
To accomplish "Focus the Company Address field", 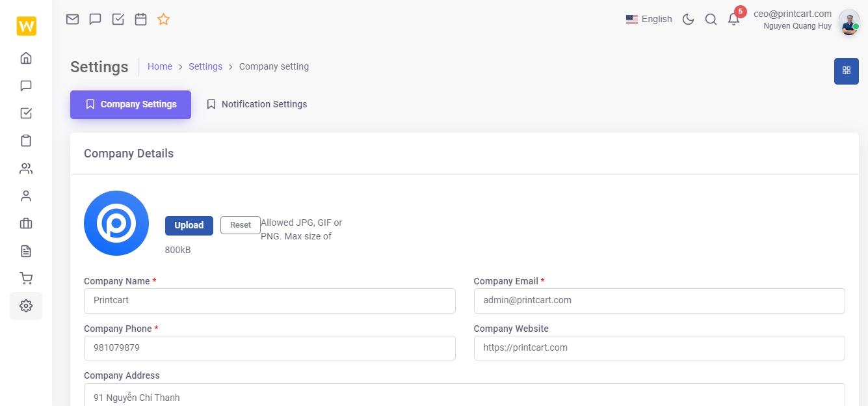I will click(464, 395).
